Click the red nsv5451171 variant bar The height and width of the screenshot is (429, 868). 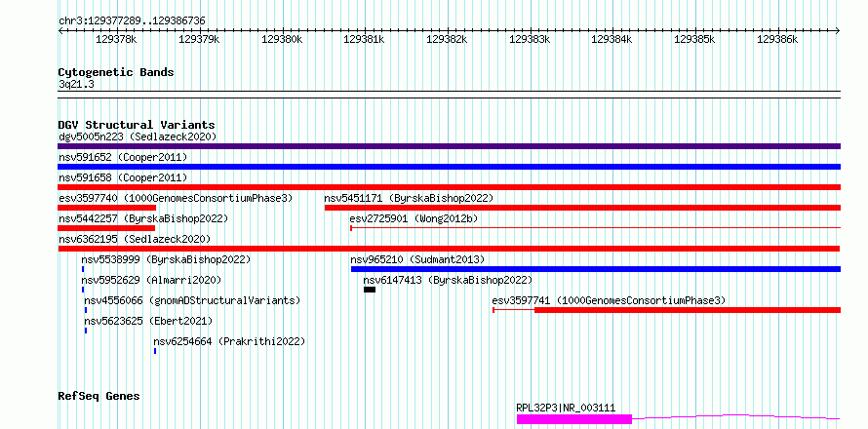[582, 208]
